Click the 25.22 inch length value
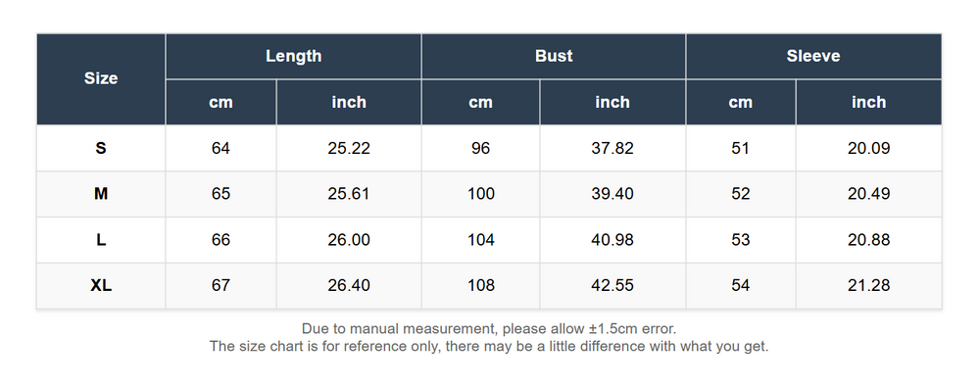Image resolution: width=980 pixels, height=386 pixels. 349,148
